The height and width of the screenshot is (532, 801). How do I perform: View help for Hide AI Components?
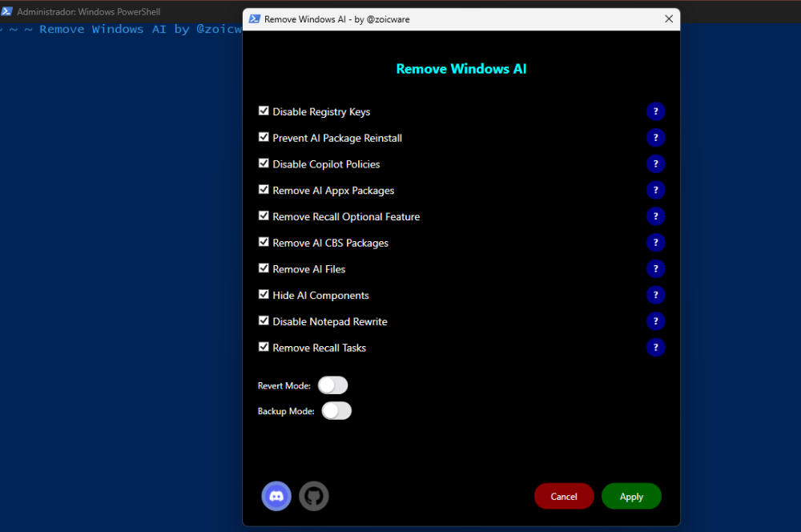tap(655, 295)
